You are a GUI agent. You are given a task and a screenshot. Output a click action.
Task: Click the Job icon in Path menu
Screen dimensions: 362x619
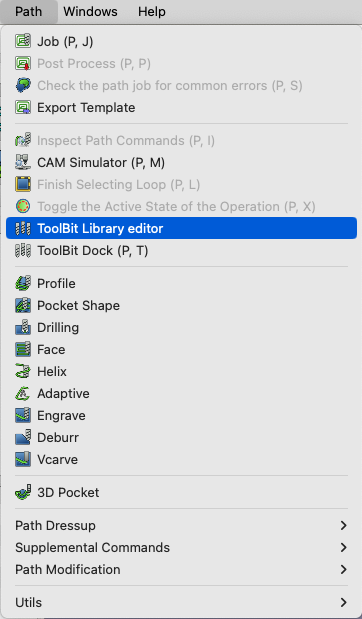coord(23,41)
